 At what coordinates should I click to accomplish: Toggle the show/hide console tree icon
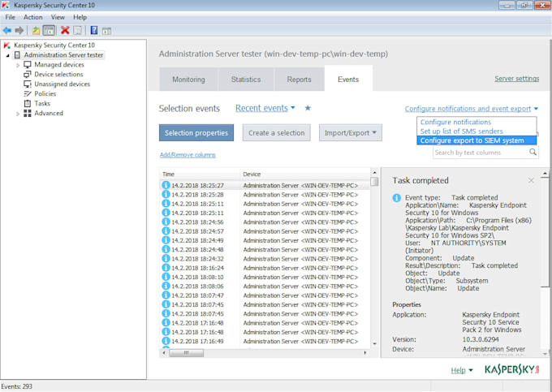(x=49, y=30)
